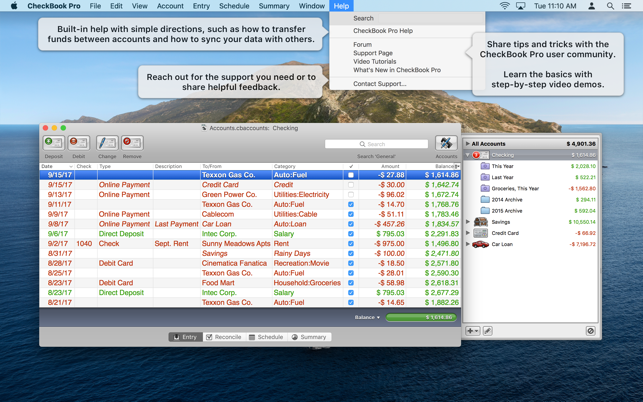
Task: Open the Apple menu
Action: (x=14, y=6)
